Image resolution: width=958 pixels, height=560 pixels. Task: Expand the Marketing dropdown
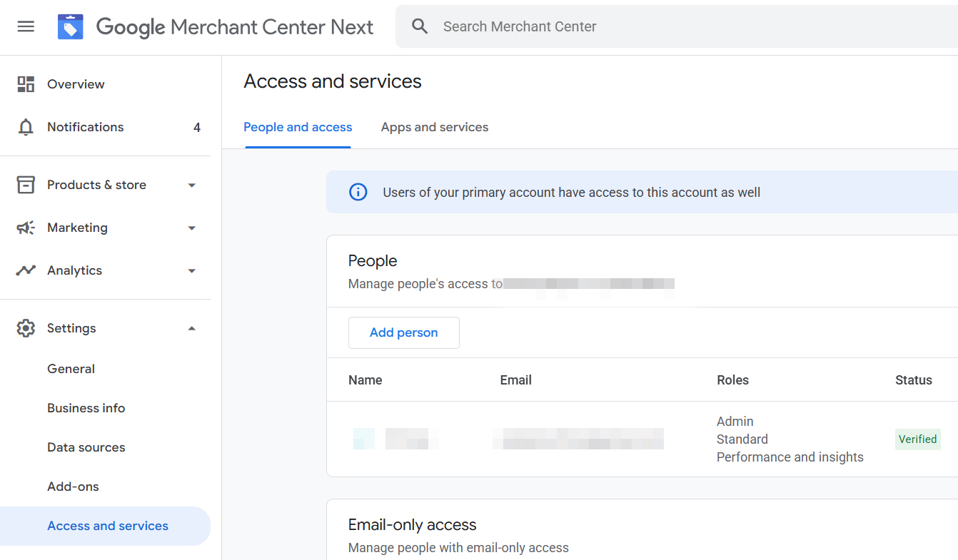pyautogui.click(x=191, y=228)
